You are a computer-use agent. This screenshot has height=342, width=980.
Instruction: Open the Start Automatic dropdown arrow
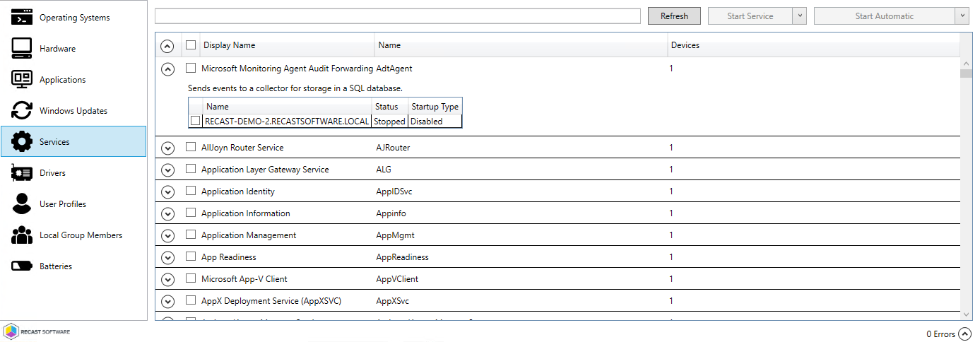tap(962, 16)
